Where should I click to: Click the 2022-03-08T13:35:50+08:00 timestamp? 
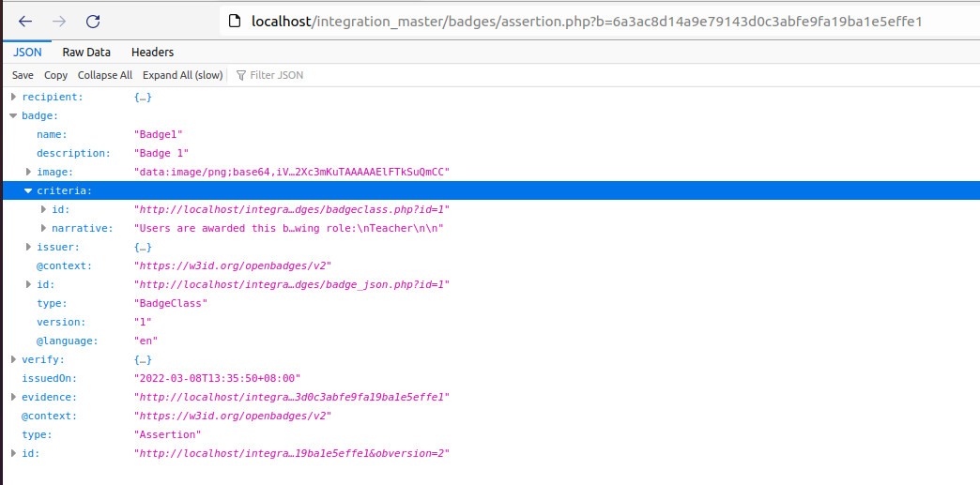(218, 378)
